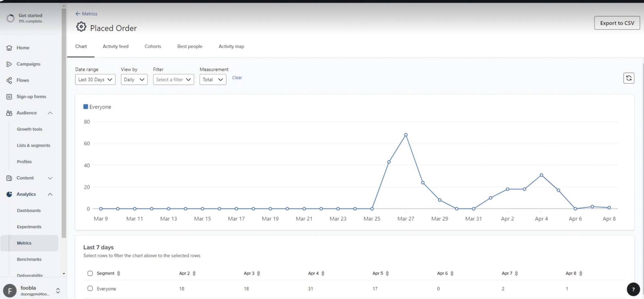The width and height of the screenshot is (644, 299).
Task: Collapse the Audience sidebar section
Action: [50, 113]
